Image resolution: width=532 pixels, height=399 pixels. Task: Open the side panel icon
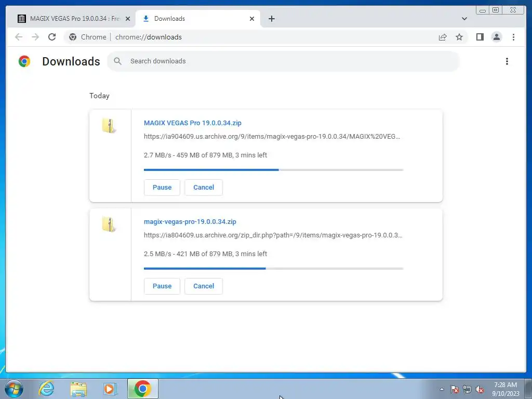[x=480, y=37]
